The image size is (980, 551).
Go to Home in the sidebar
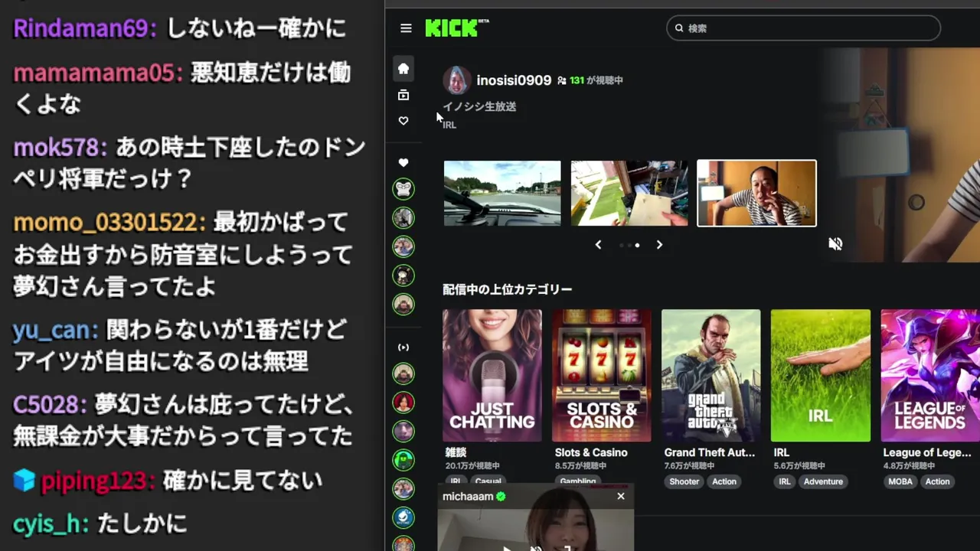[403, 69]
